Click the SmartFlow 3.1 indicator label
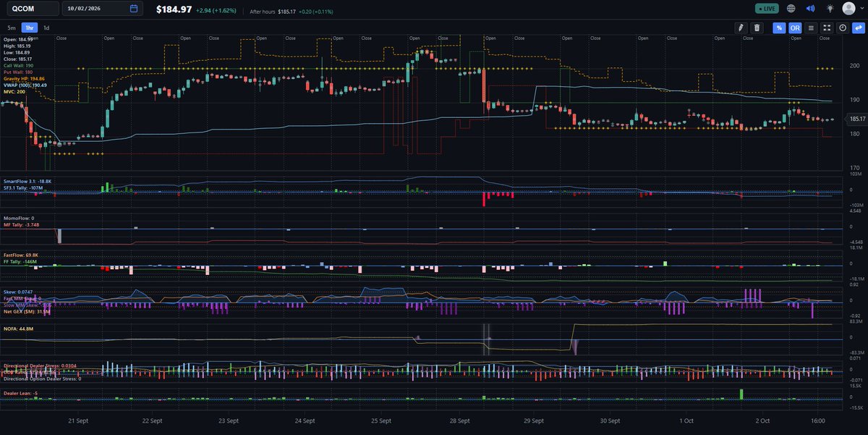This screenshot has height=435, width=868. tap(27, 181)
